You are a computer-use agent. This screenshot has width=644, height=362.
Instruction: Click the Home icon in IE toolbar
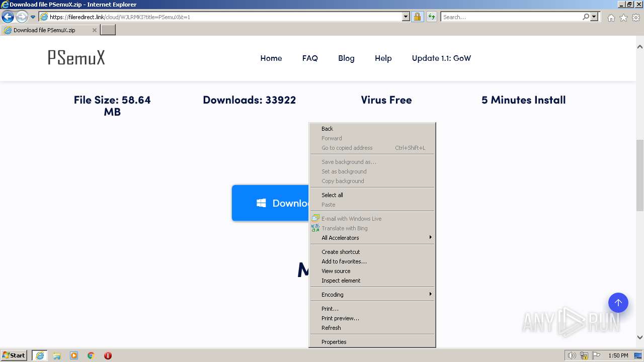pyautogui.click(x=611, y=18)
